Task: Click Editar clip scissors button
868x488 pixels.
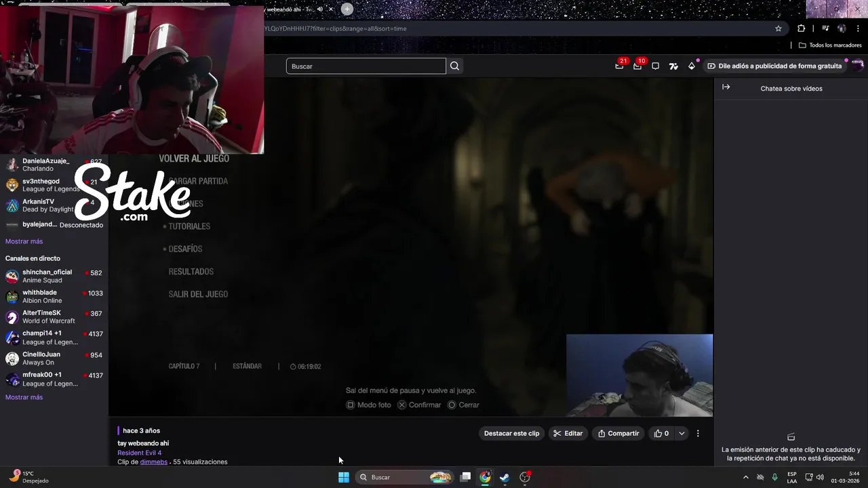Action: pos(568,433)
